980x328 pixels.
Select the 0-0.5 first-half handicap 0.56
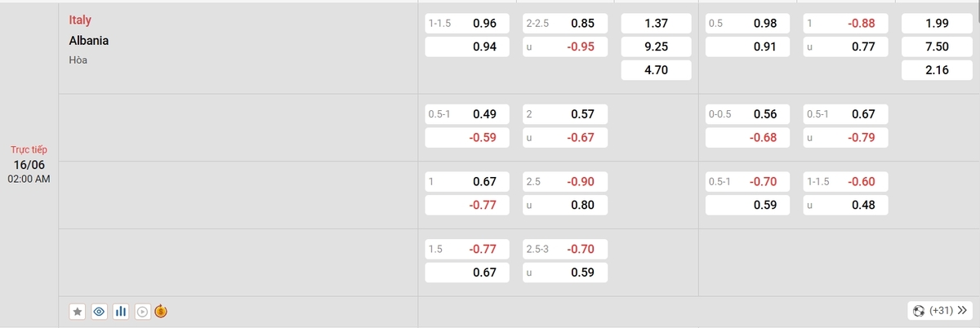pos(746,114)
